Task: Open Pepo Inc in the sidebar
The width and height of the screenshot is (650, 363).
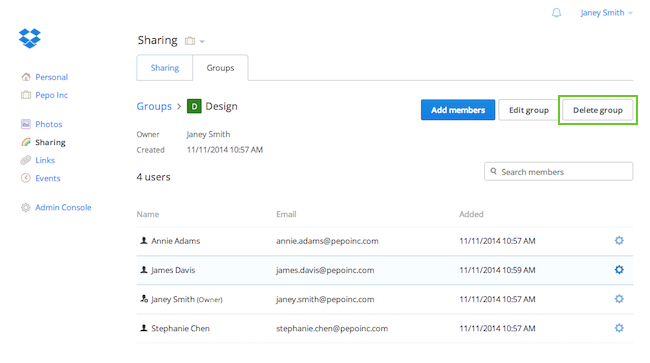Action: click(51, 95)
